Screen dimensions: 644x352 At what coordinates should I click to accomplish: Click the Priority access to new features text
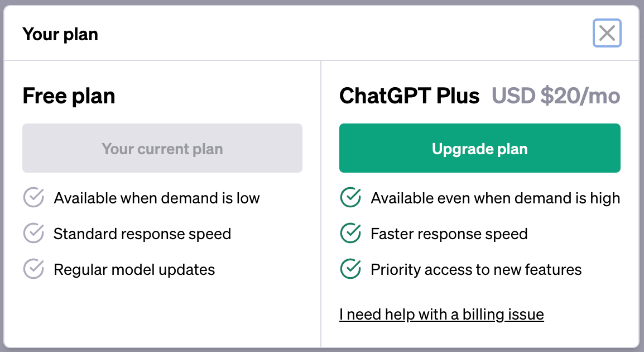coord(476,269)
